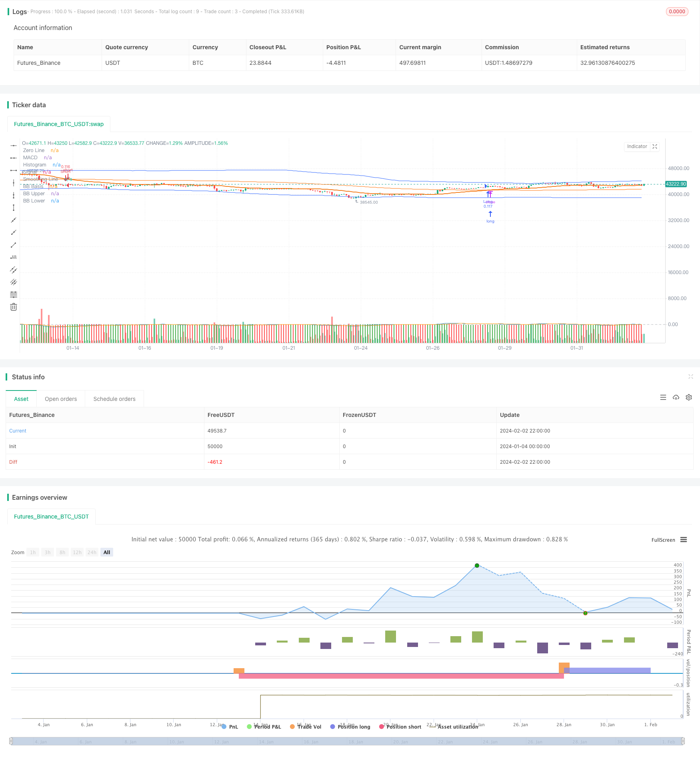Select the Futures_Binance_BTC_USDT:swap ticker tab
This screenshot has height=757, width=700.
click(x=59, y=124)
